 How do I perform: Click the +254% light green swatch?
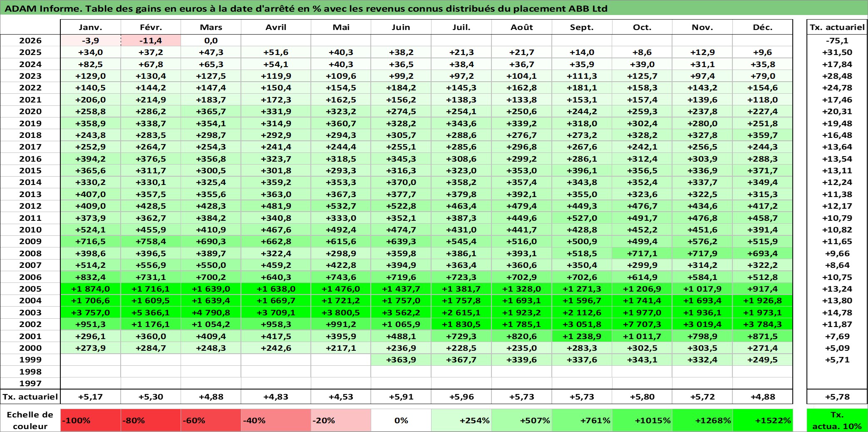461,420
